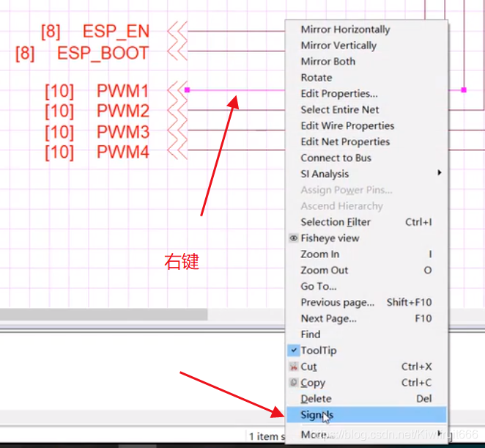
Task: Click the ESP_EN off-page connector symbol
Action: pos(177,32)
